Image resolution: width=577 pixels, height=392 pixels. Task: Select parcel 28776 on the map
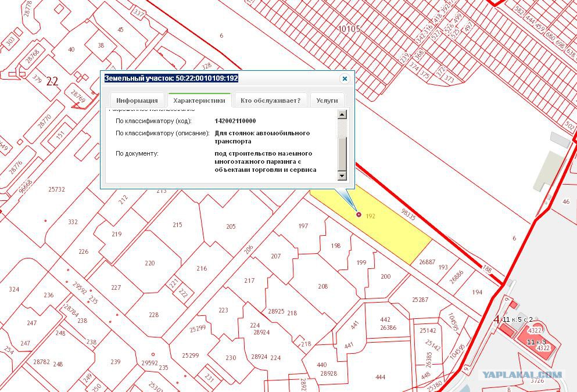click(16, 167)
